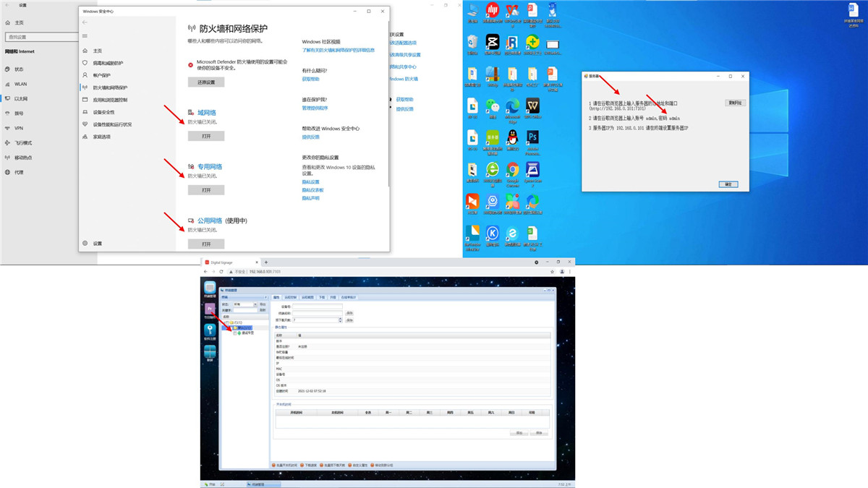Open Google Chrome from the desktop

coord(512,171)
